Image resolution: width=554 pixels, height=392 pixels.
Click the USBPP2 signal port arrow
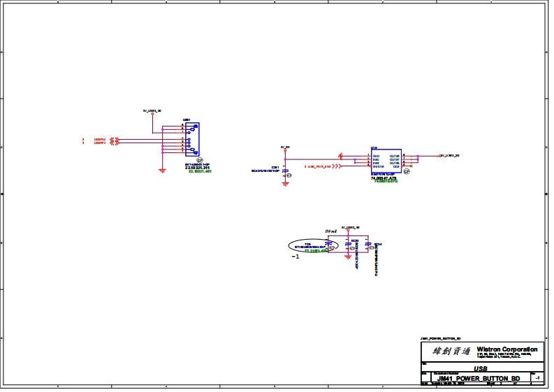pos(116,143)
